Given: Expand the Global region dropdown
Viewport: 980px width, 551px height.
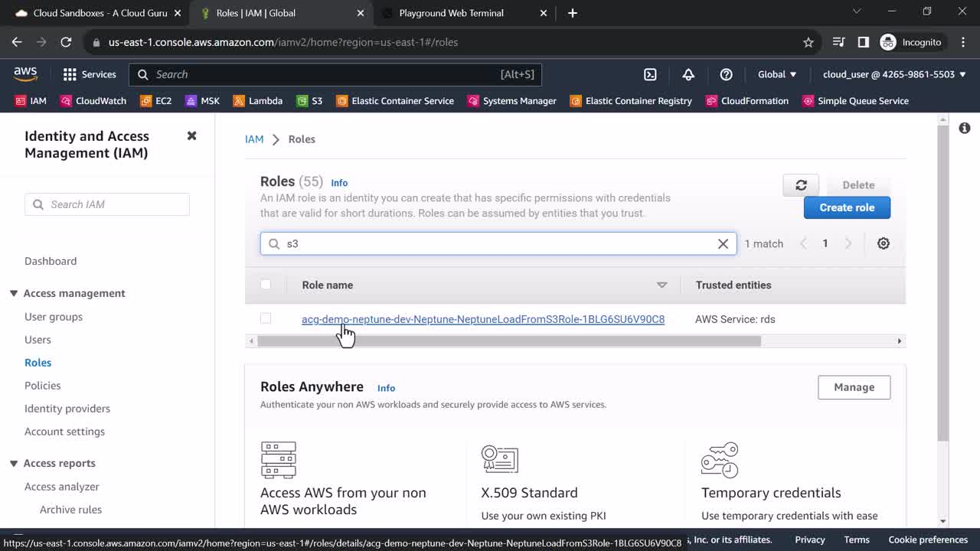Looking at the screenshot, I should (x=777, y=74).
